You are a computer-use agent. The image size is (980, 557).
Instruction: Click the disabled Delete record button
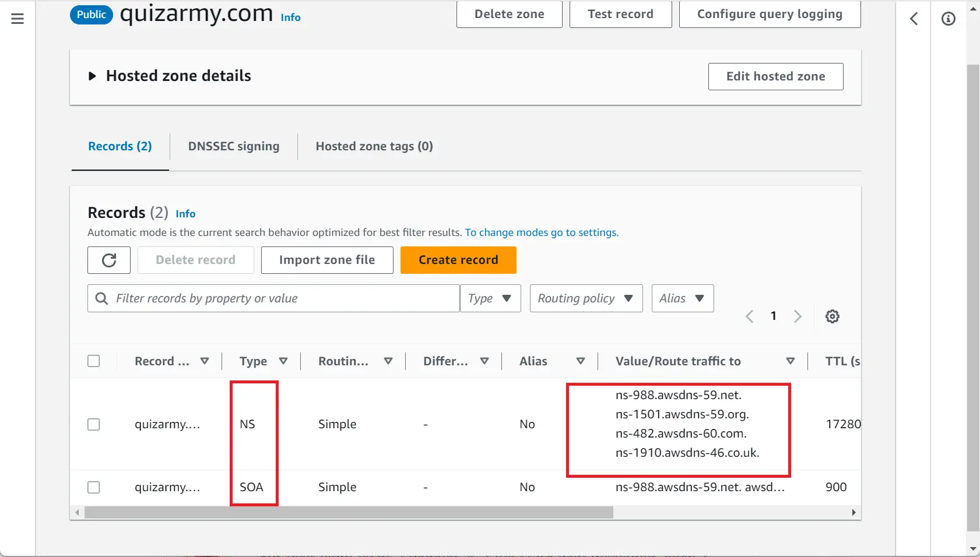coord(196,260)
